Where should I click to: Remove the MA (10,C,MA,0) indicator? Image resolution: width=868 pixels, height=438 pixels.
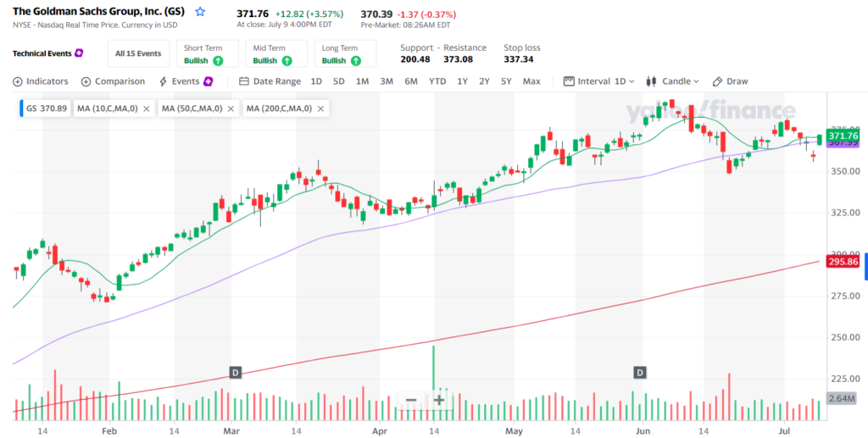(x=146, y=109)
